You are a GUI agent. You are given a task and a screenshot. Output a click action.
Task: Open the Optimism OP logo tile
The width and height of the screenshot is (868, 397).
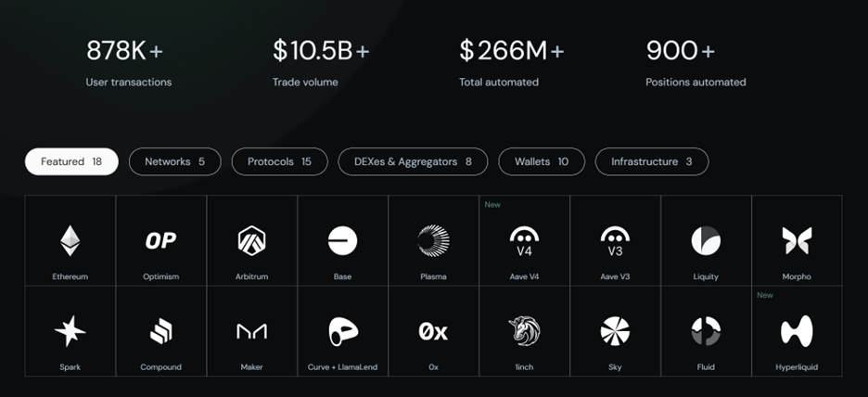pyautogui.click(x=160, y=240)
